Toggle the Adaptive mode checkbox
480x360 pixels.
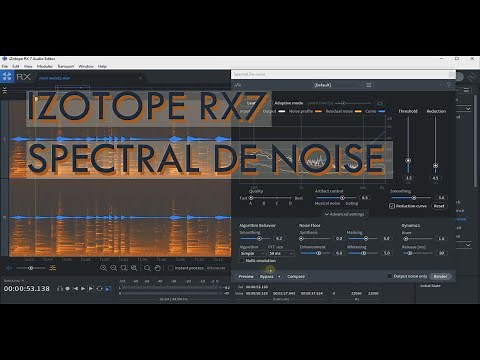point(270,103)
